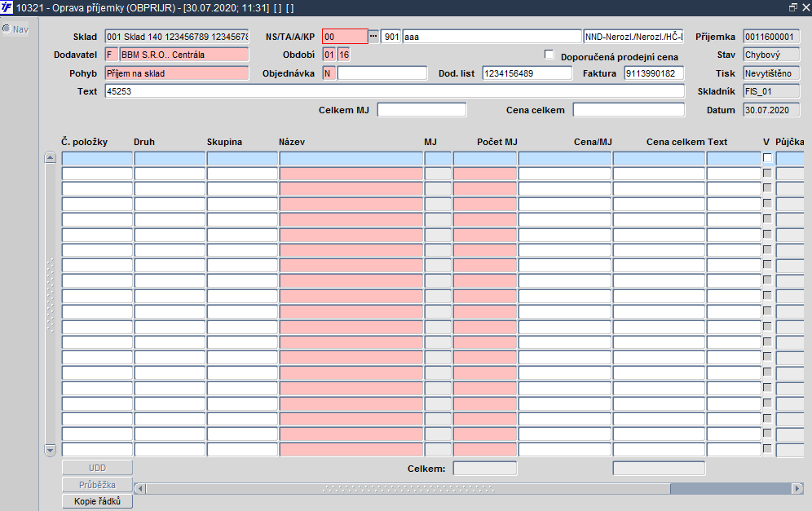The image size is (812, 511).
Task: Click the horizontal scrollbar left arrow
Action: (140, 488)
